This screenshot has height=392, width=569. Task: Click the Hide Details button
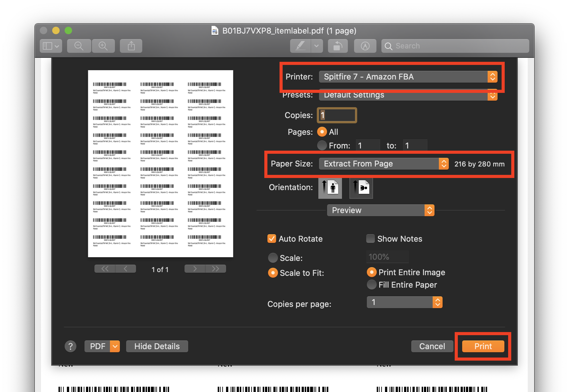[x=157, y=346]
